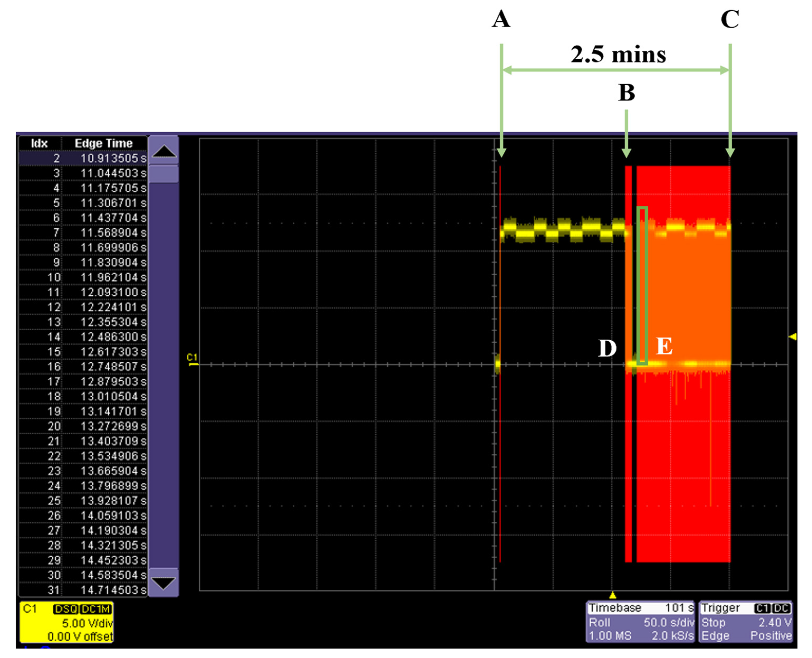Click the Idx column header

(x=39, y=143)
